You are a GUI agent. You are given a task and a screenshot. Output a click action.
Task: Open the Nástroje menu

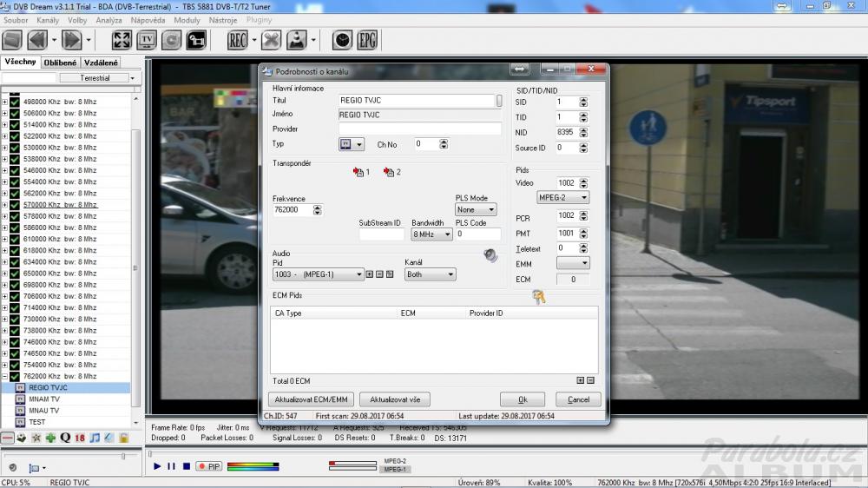[223, 20]
